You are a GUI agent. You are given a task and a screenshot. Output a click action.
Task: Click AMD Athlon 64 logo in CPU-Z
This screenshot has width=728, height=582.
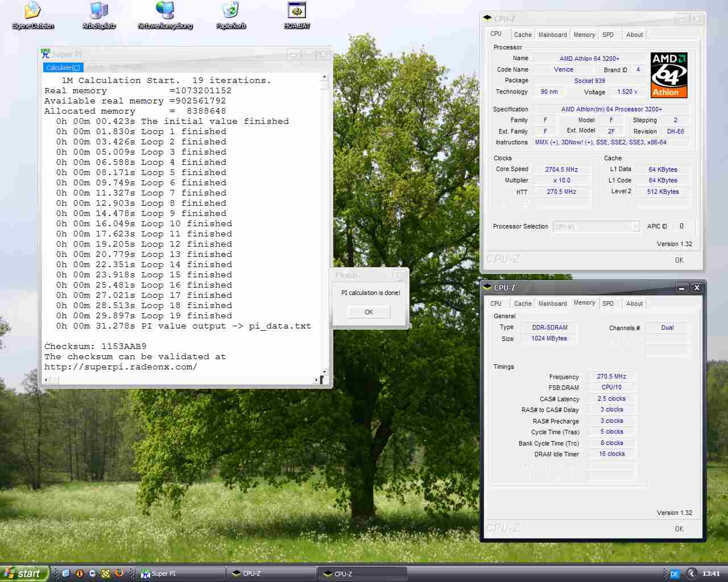(x=669, y=75)
